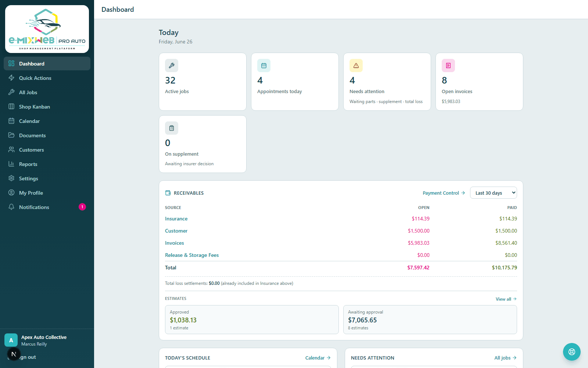Open the Customers page
Screen dimensions: 588x368
47,149
